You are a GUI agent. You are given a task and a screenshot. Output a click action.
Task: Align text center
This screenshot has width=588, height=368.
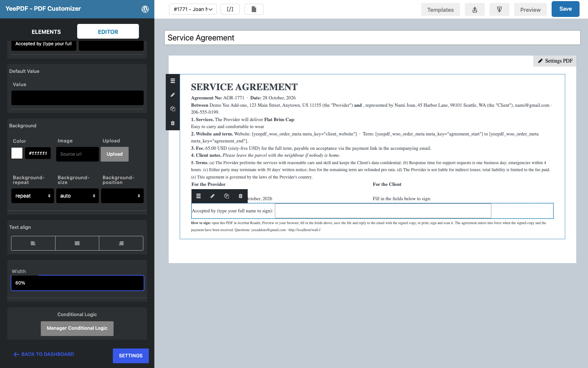[x=77, y=243]
